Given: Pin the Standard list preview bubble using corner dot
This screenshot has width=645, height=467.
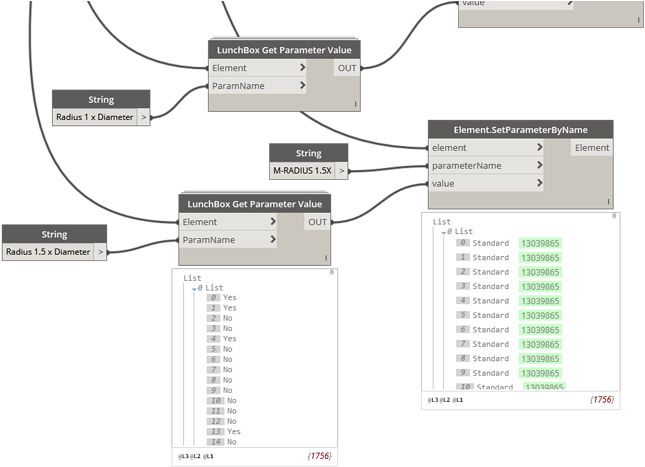Looking at the screenshot, I should (x=614, y=216).
